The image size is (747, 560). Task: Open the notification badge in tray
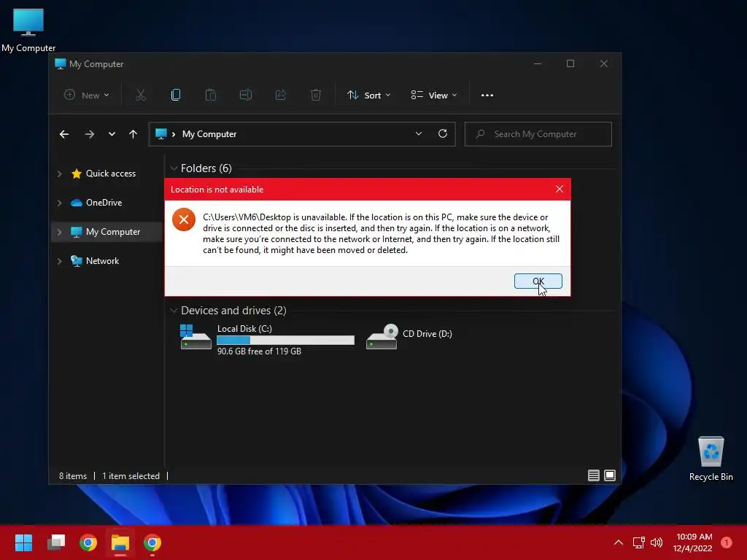726,542
